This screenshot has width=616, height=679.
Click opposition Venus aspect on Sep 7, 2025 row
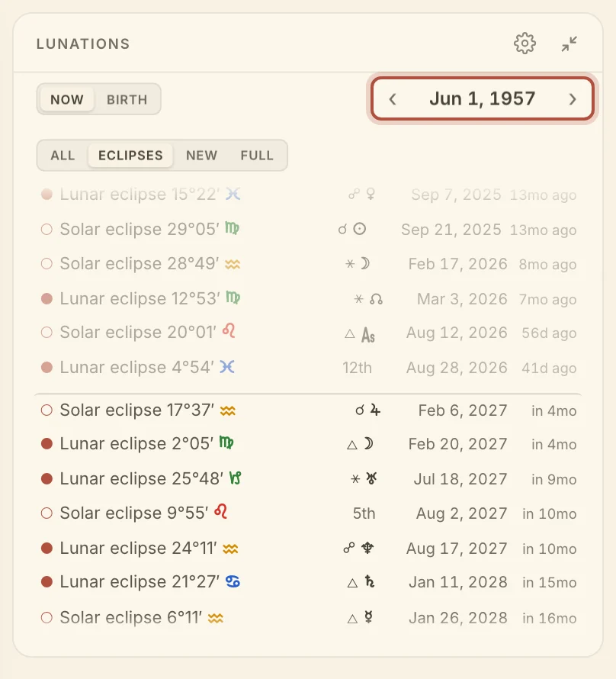(x=362, y=194)
